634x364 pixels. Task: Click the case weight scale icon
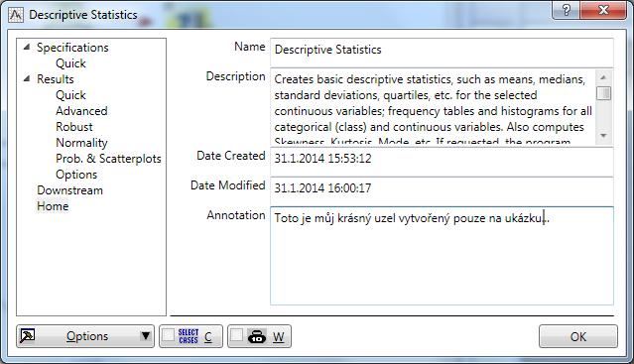point(257,336)
